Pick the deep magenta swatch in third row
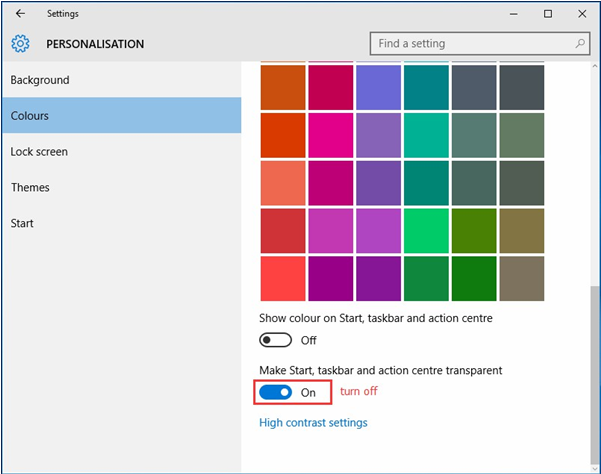Screen dimensions: 601x474 pos(331,183)
